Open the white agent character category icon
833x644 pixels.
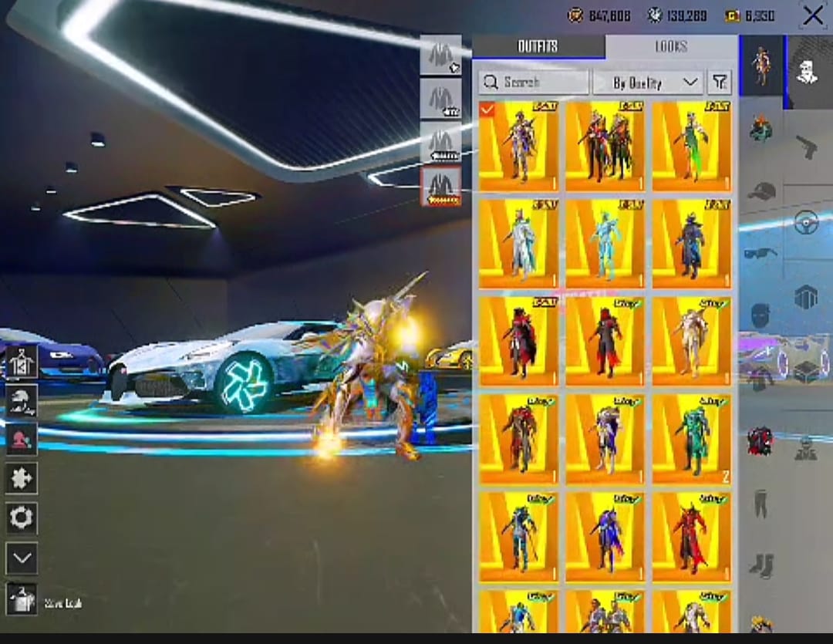click(x=807, y=72)
